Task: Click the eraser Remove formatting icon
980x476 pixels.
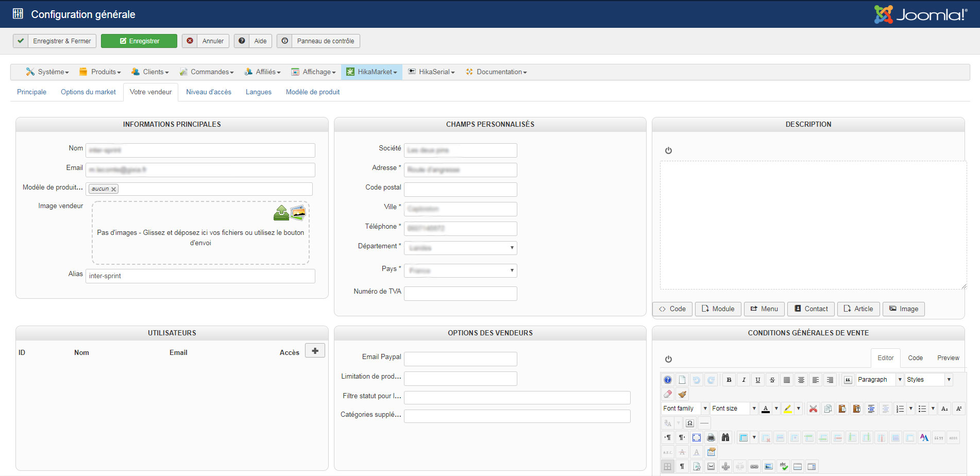Action: point(668,394)
